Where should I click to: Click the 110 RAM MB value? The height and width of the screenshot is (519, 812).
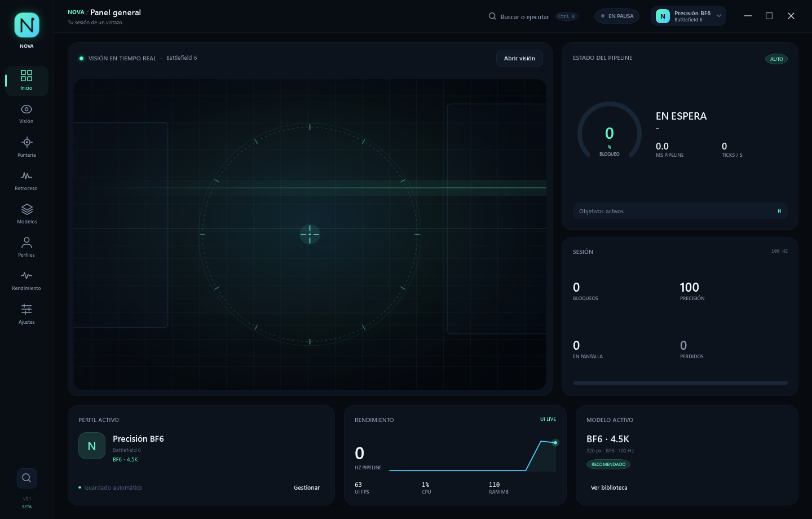495,485
